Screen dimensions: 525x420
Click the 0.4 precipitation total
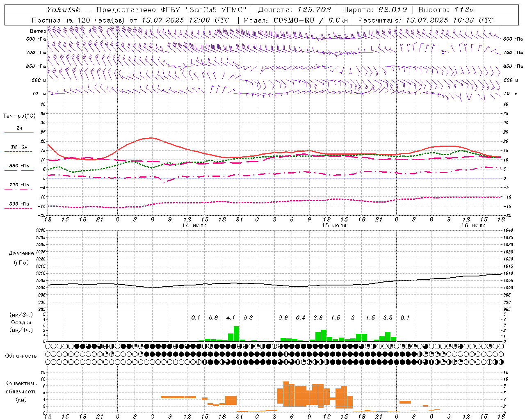click(x=301, y=317)
